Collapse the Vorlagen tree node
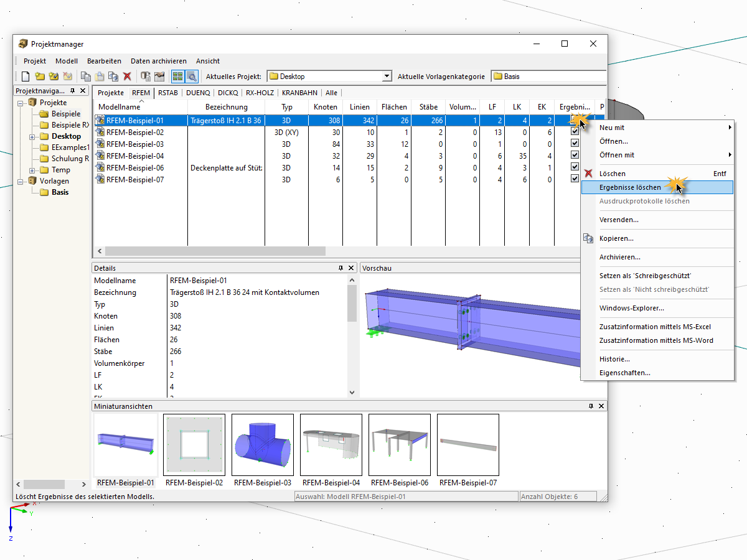 [21, 181]
